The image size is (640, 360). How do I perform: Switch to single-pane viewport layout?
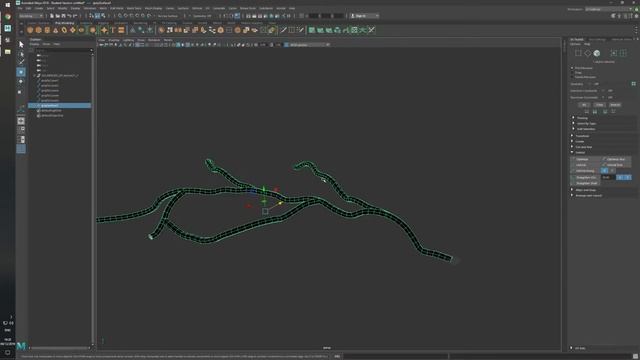point(21,121)
